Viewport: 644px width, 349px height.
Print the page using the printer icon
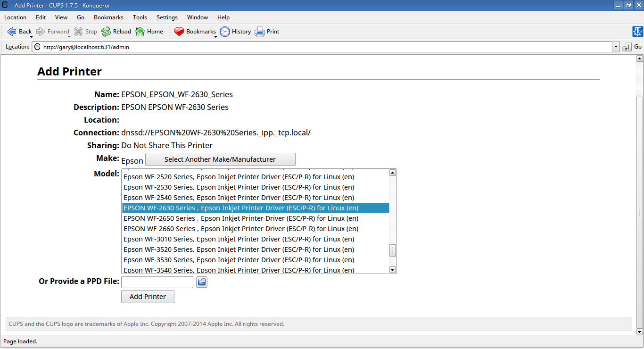(x=260, y=32)
